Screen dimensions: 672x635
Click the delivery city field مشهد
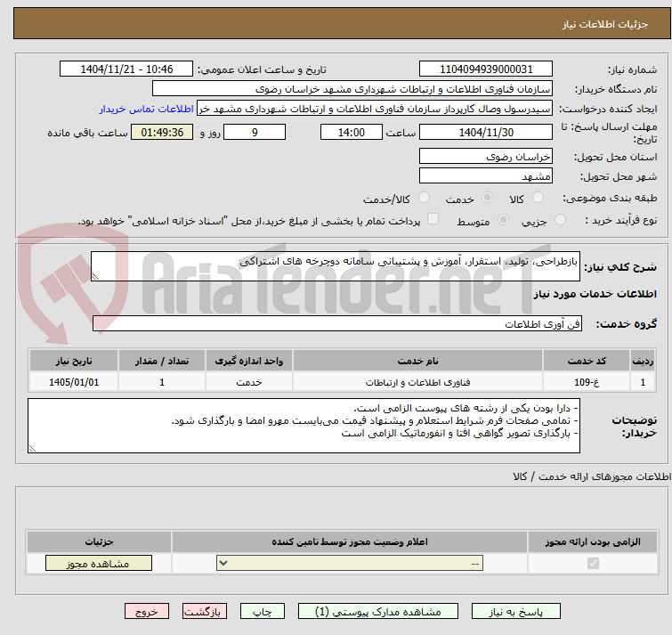tap(486, 175)
